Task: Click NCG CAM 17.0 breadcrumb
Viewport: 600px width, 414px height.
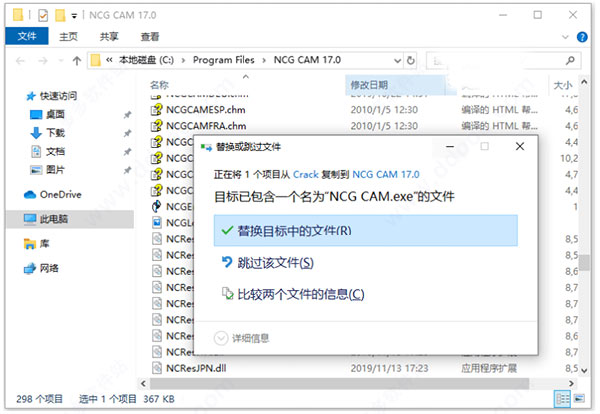Action: 307,60
